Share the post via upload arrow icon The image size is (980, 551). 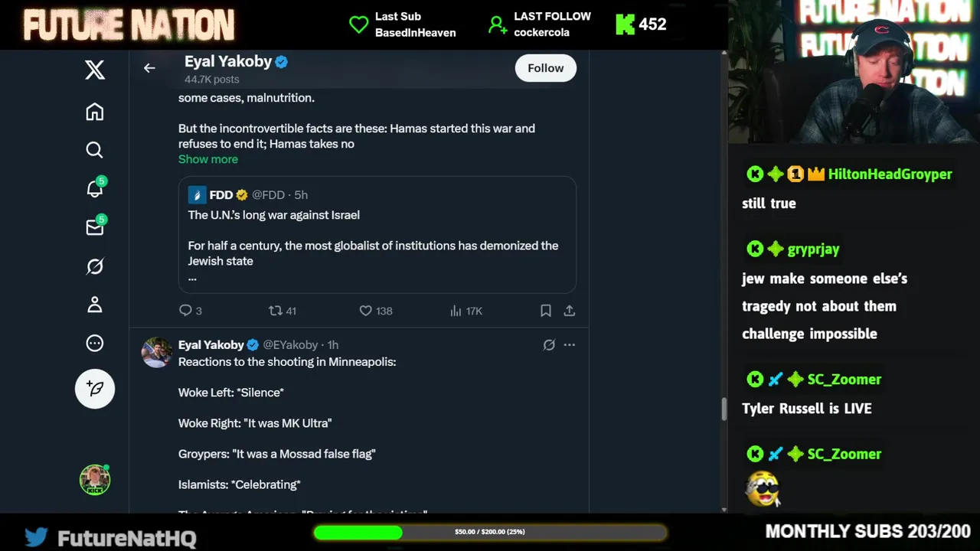[570, 311]
